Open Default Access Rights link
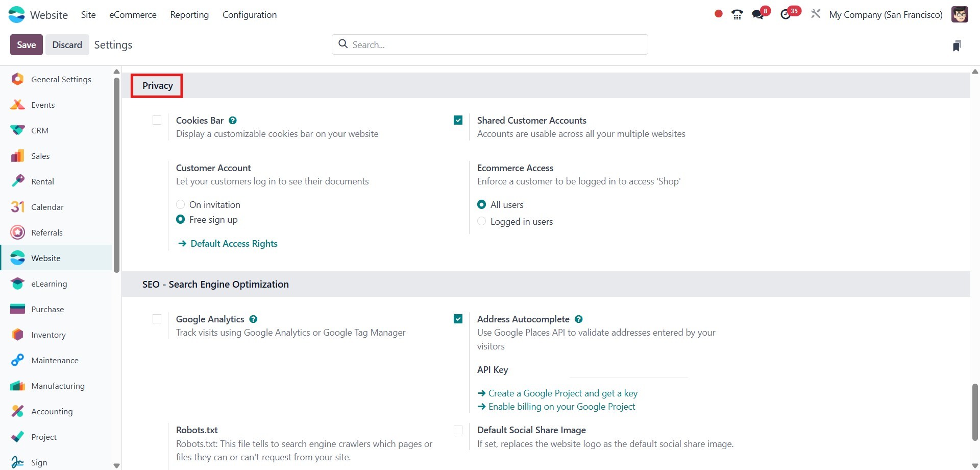This screenshot has width=980, height=470. (x=233, y=244)
